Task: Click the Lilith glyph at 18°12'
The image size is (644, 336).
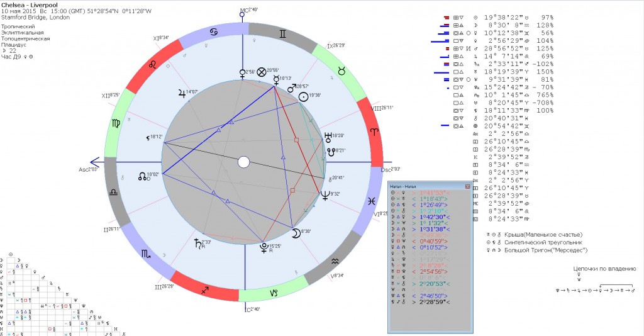Action: pos(148,138)
